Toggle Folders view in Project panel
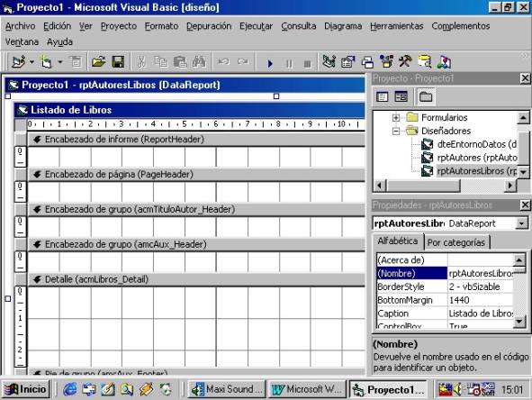 [426, 96]
